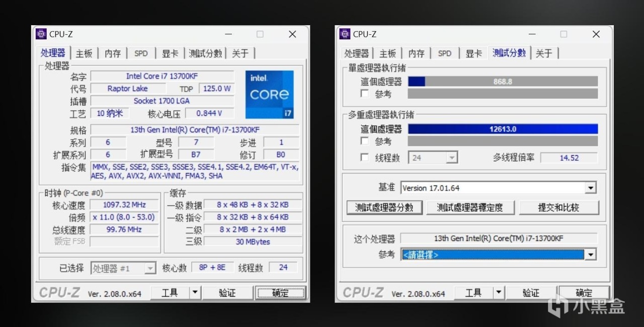
Task: Expand 工具 dropdown arrow in right window
Action: [499, 293]
